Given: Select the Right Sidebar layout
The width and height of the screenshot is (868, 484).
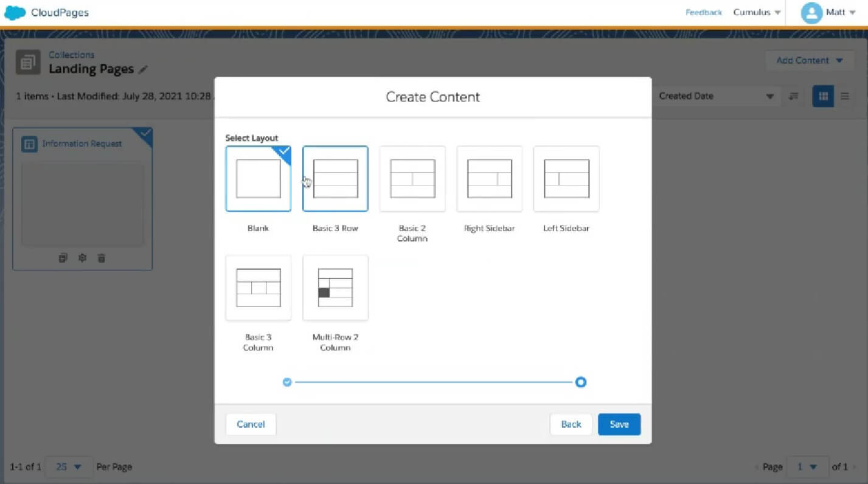Looking at the screenshot, I should (x=490, y=179).
